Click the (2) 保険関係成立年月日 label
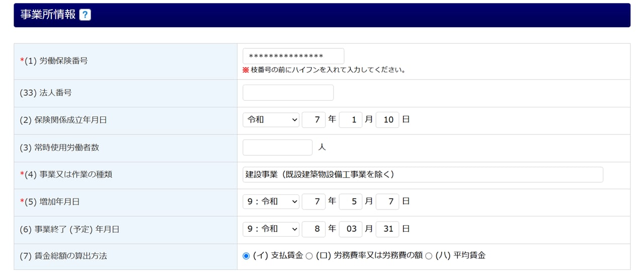This screenshot has height=272, width=644. pyautogui.click(x=63, y=120)
